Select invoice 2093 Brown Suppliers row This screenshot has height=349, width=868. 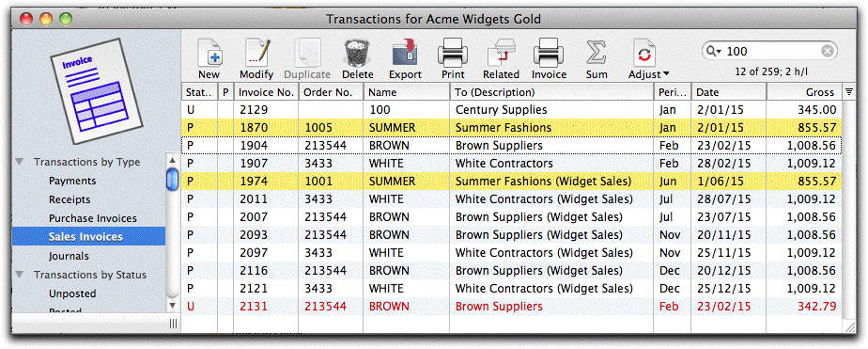coord(511,235)
